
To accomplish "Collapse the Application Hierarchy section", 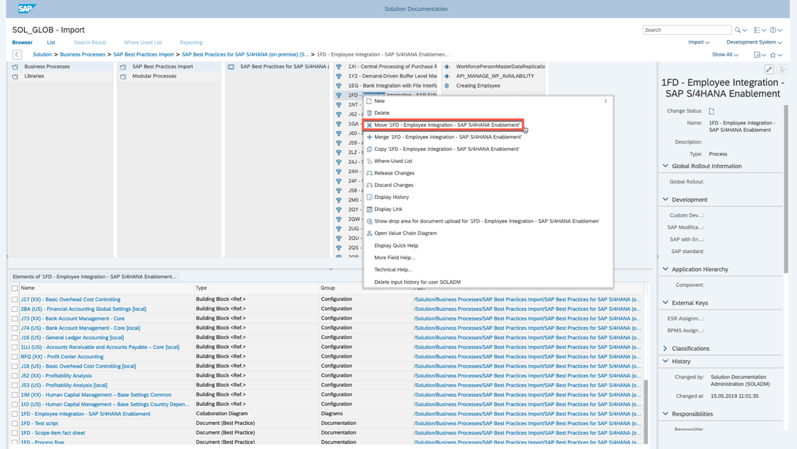I will pyautogui.click(x=665, y=269).
